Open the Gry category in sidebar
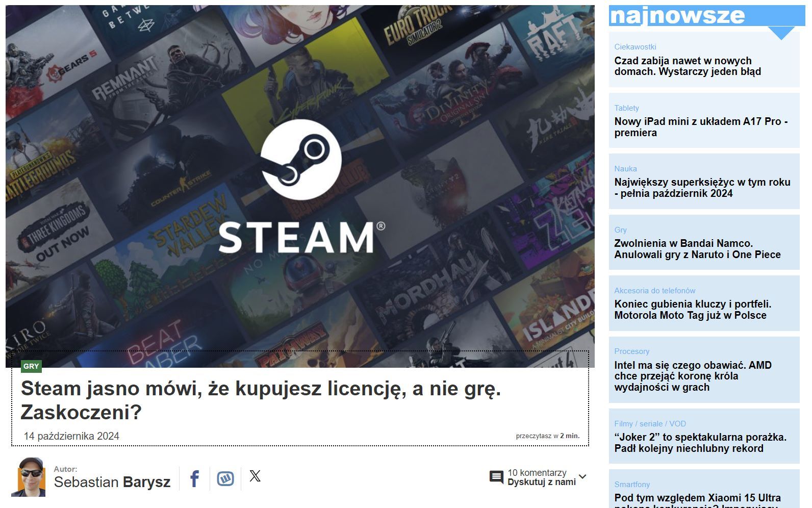The image size is (812, 508). point(620,230)
